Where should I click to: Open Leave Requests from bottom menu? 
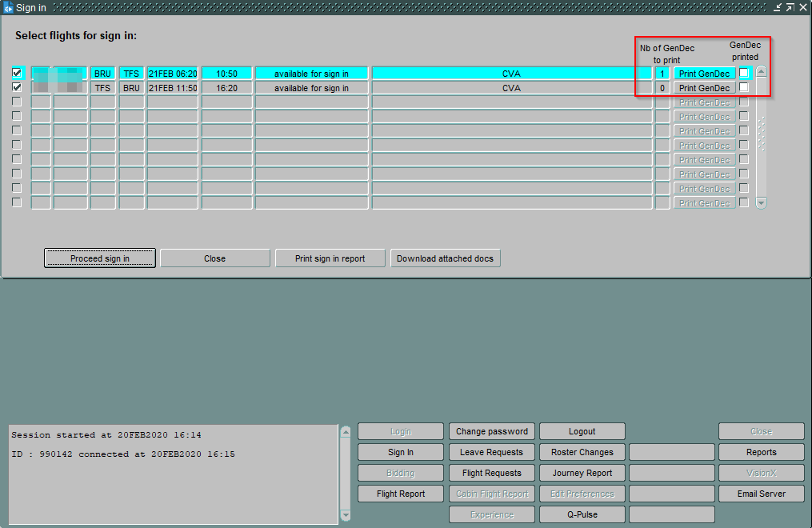pos(491,452)
